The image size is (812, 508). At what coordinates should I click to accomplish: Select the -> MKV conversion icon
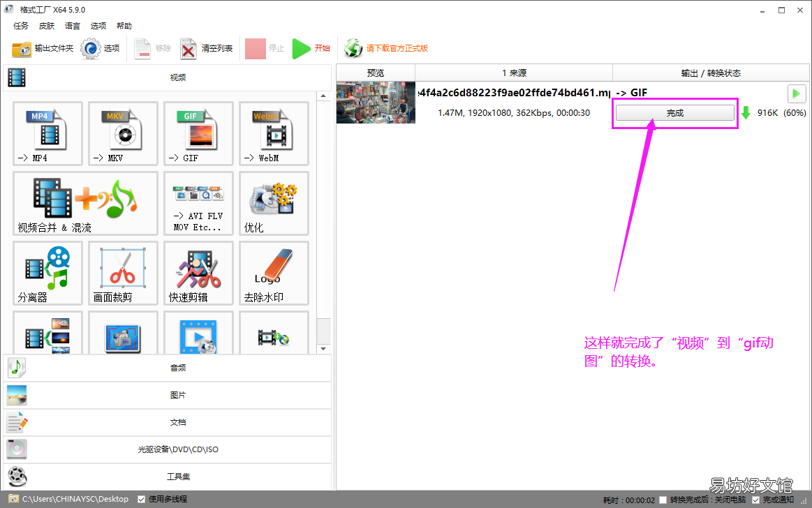coord(124,134)
